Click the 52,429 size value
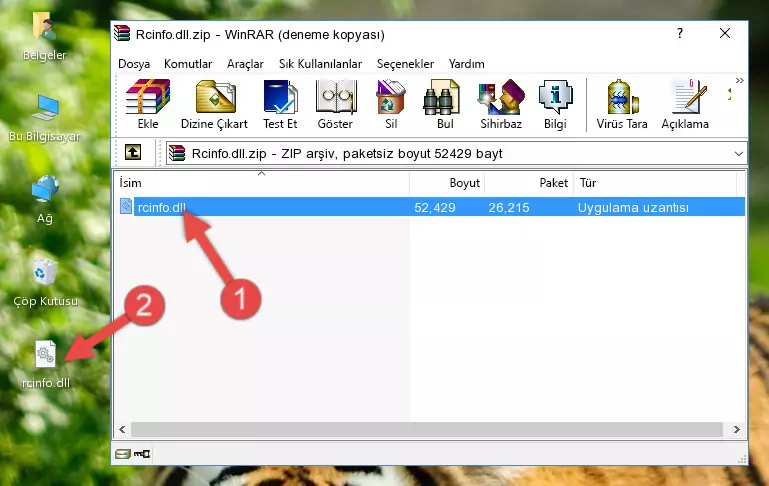The height and width of the screenshot is (486, 769). (435, 207)
